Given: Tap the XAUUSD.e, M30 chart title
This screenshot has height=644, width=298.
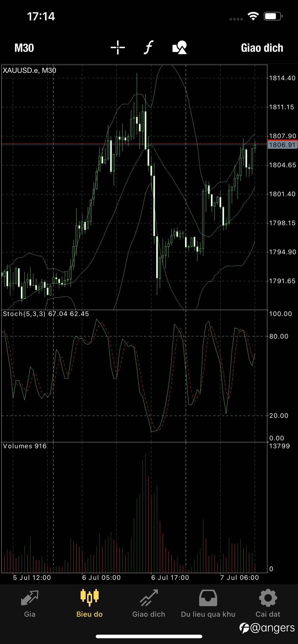Looking at the screenshot, I should click(29, 70).
